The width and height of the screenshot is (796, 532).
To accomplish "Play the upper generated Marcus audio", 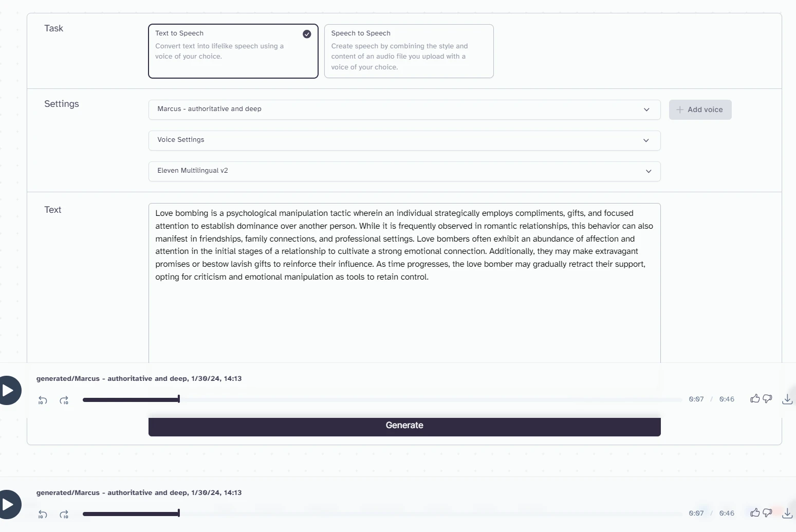I will pos(9,391).
